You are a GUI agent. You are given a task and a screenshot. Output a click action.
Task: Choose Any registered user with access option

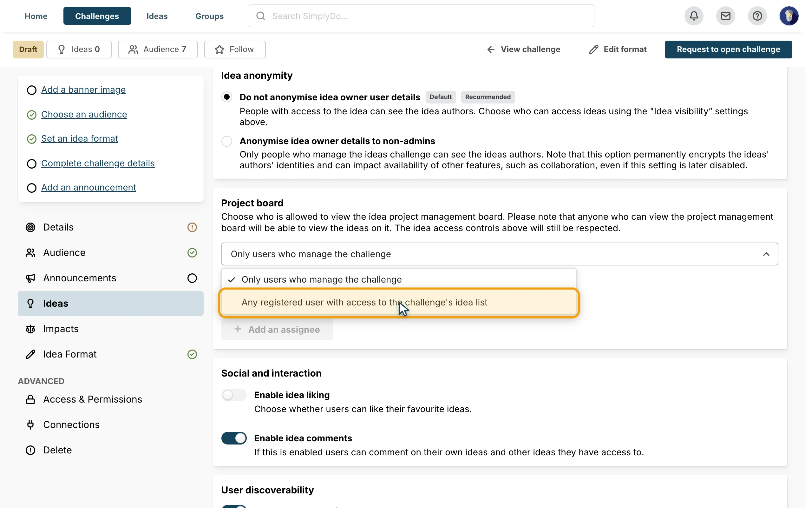click(x=399, y=302)
